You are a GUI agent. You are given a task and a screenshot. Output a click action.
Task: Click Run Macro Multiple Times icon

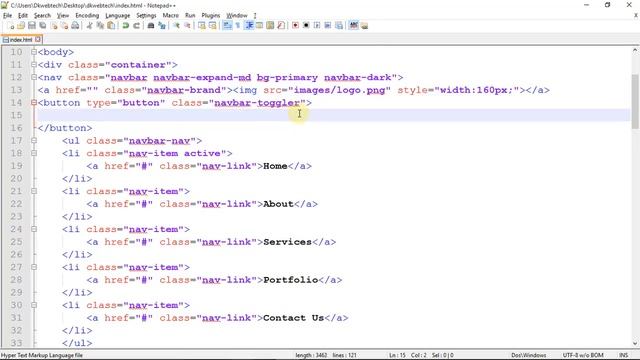pyautogui.click(x=328, y=26)
